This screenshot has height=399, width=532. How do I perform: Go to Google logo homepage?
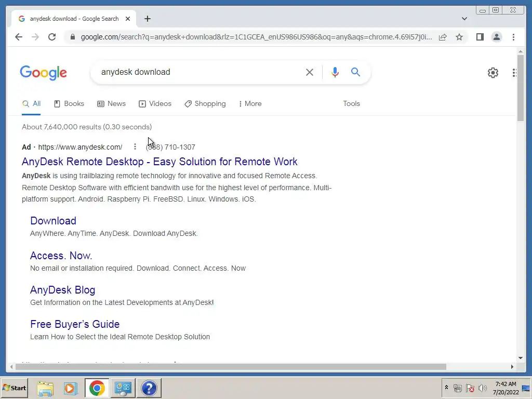point(44,73)
